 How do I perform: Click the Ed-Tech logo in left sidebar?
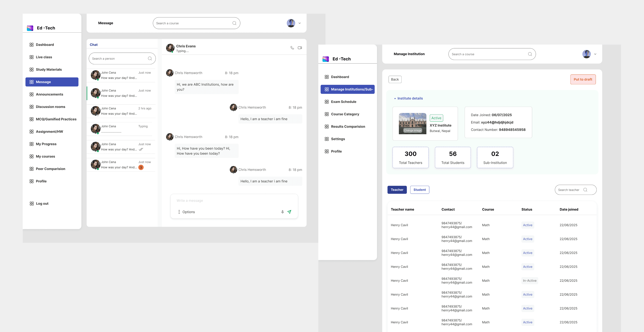point(30,28)
